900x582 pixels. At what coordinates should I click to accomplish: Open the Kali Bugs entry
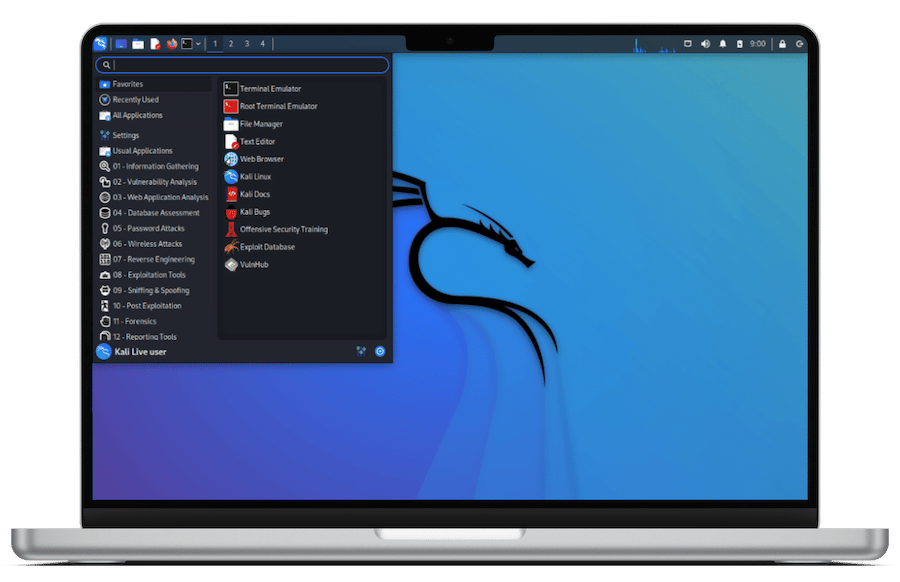tap(302, 212)
